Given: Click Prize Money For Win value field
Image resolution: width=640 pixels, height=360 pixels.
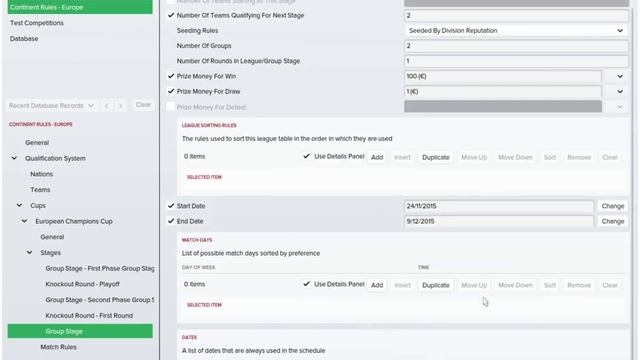Looking at the screenshot, I should point(503,76).
